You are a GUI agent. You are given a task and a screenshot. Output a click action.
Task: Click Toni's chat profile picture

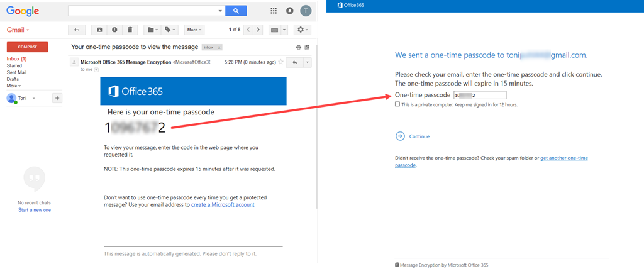click(x=11, y=98)
